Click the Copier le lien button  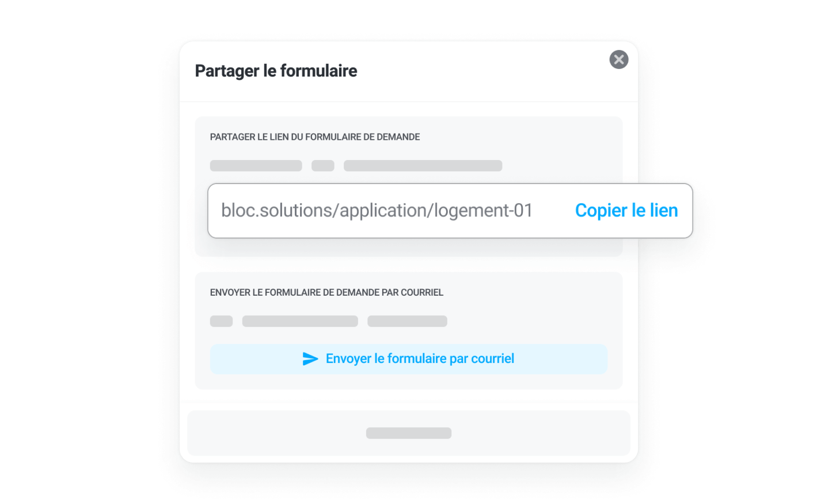click(626, 211)
